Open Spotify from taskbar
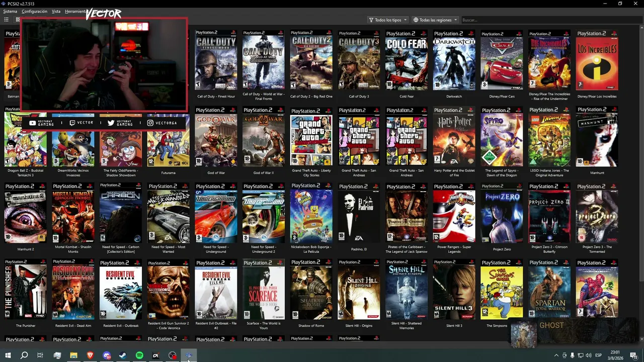Image resolution: width=644 pixels, height=362 pixels. [139, 355]
